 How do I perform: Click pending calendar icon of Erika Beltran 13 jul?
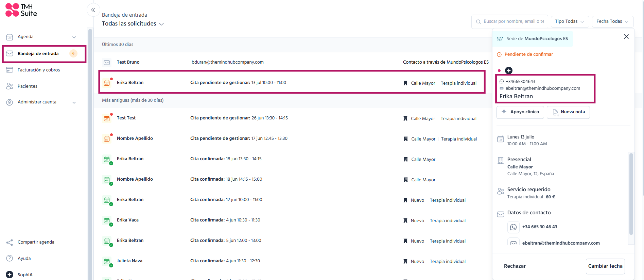tap(107, 83)
